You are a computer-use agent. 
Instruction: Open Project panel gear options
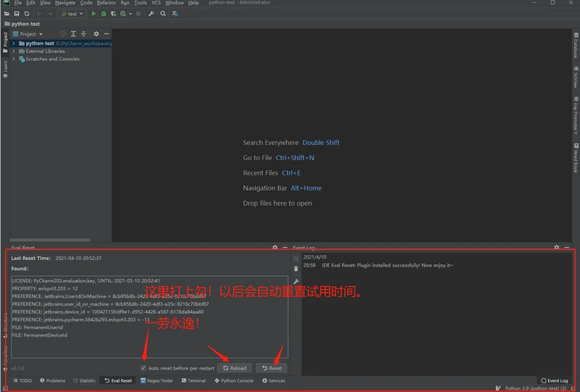click(x=96, y=34)
